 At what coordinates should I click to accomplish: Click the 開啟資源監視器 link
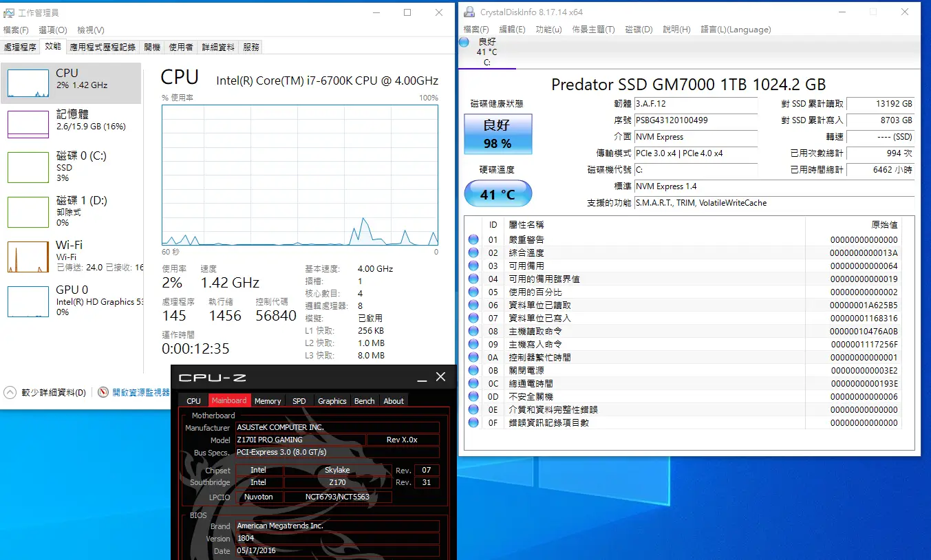point(140,392)
